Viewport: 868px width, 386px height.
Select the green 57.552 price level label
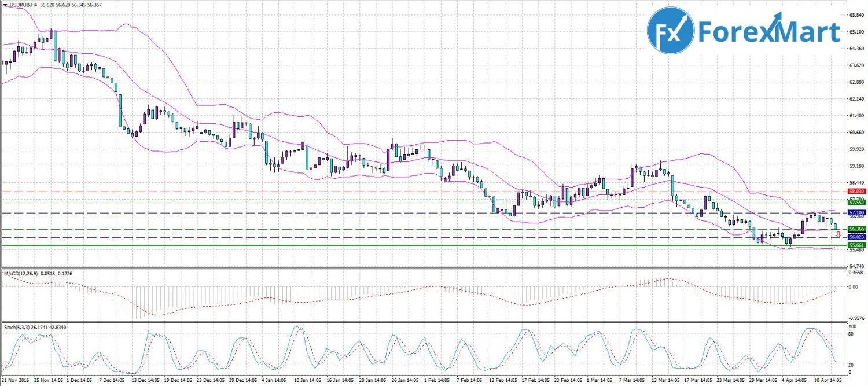pos(856,203)
